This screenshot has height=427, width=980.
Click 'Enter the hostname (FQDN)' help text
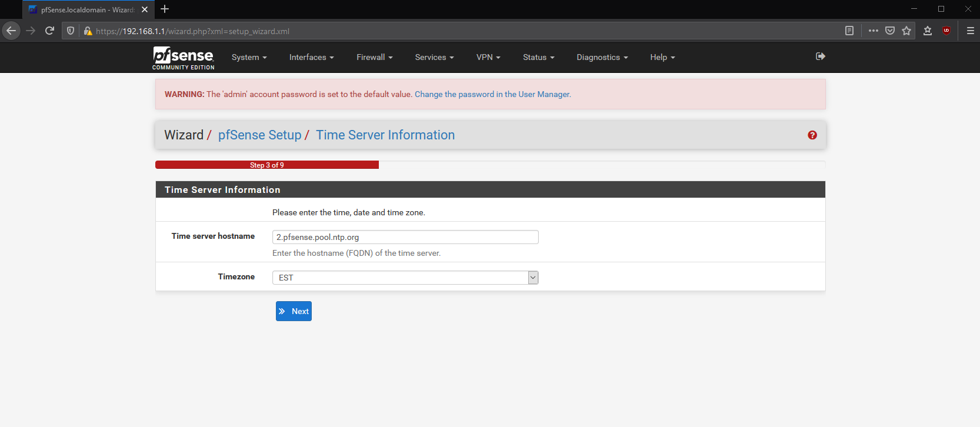click(356, 253)
